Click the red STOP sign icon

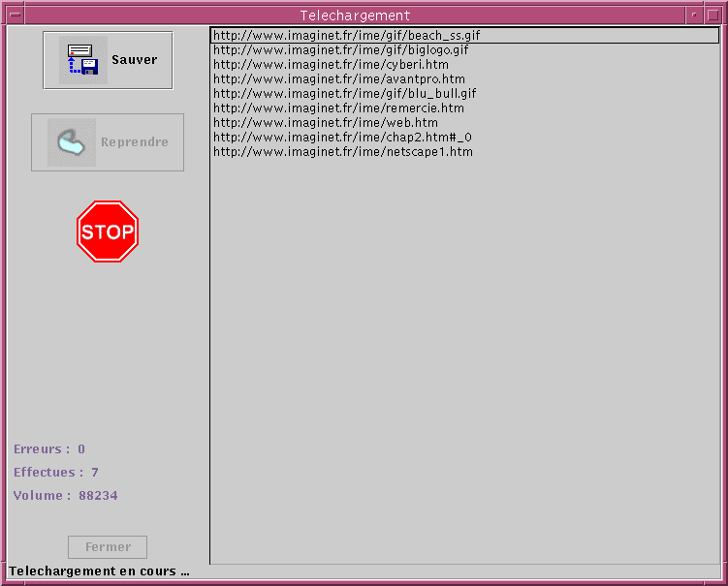tap(108, 231)
